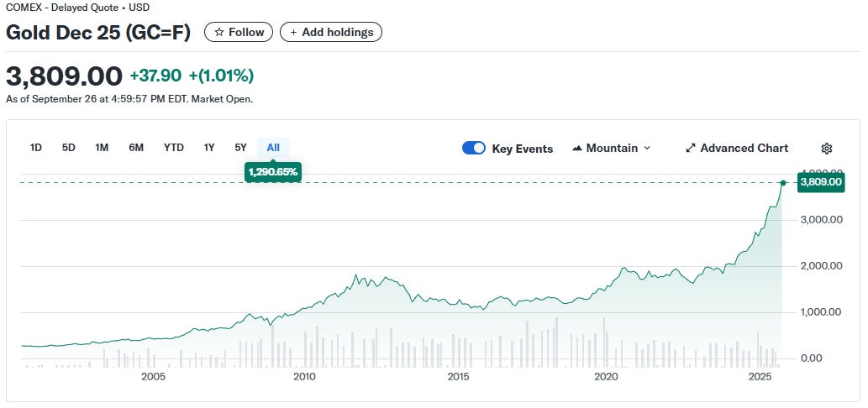Click the 3,809.00 current price marker
The image size is (868, 408).
[x=821, y=181]
